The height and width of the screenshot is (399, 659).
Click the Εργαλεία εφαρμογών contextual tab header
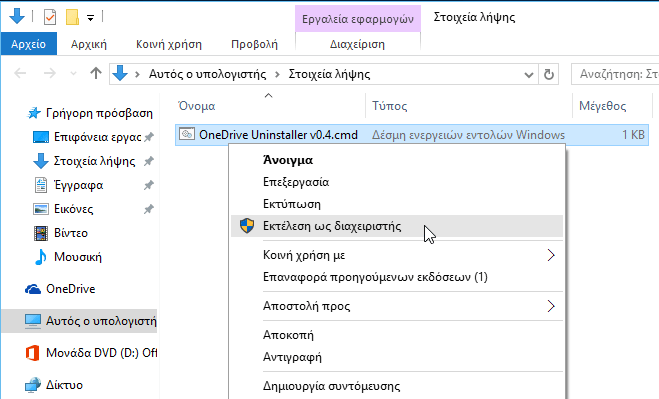click(358, 19)
